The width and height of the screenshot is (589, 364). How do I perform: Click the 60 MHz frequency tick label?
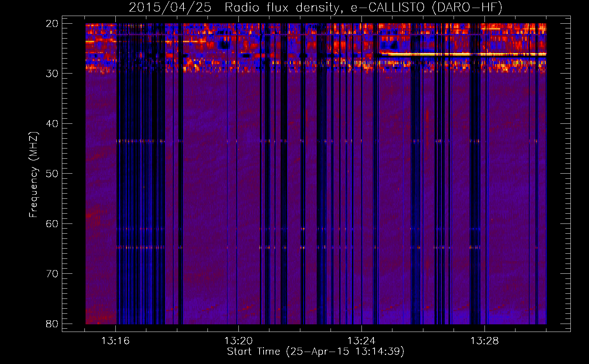click(x=52, y=223)
